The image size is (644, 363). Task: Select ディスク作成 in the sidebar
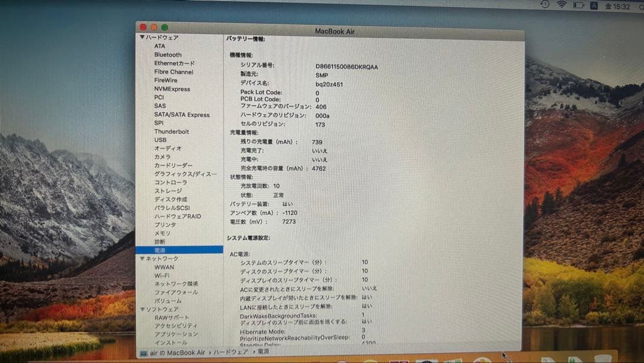tap(171, 199)
